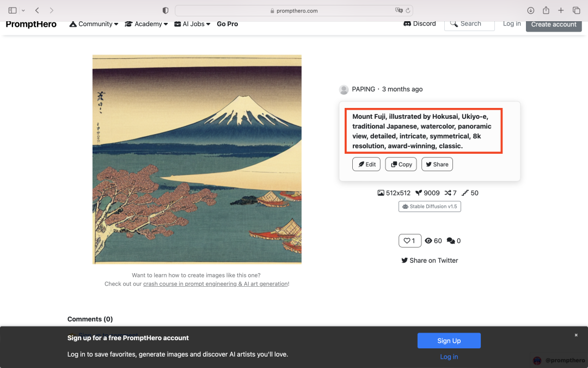Reload the page with refresh icon
Viewport: 588px width, 368px height.
click(408, 10)
